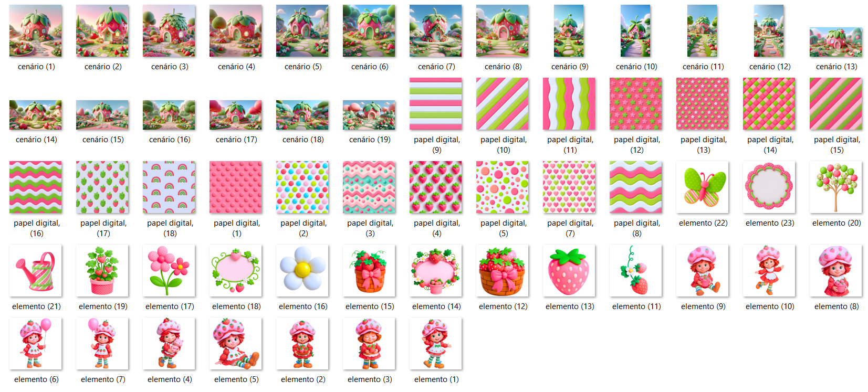Click the sitting doll elemento (5) thumbnail
The height and width of the screenshot is (392, 868).
point(236,344)
